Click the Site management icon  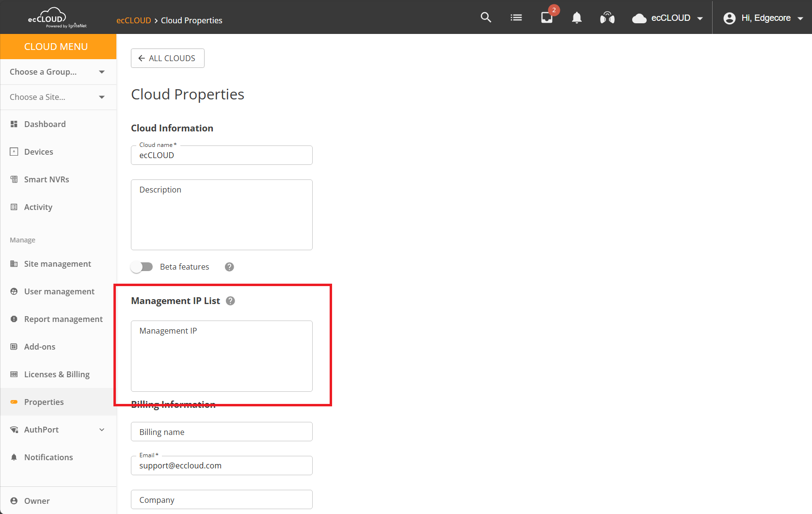pos(14,264)
